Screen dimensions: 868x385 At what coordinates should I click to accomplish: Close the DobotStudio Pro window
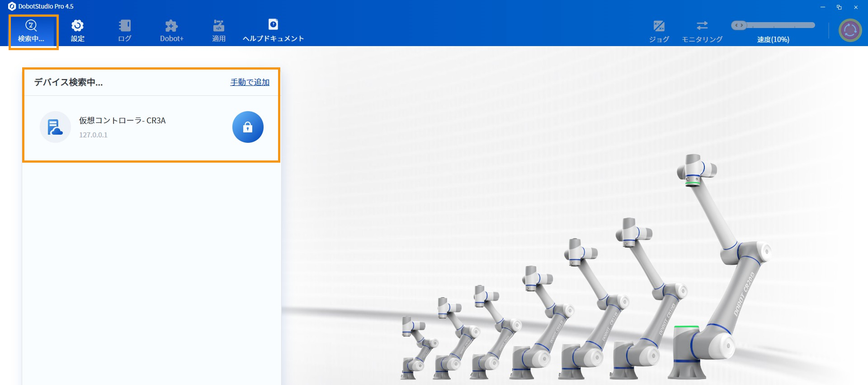pyautogui.click(x=856, y=7)
